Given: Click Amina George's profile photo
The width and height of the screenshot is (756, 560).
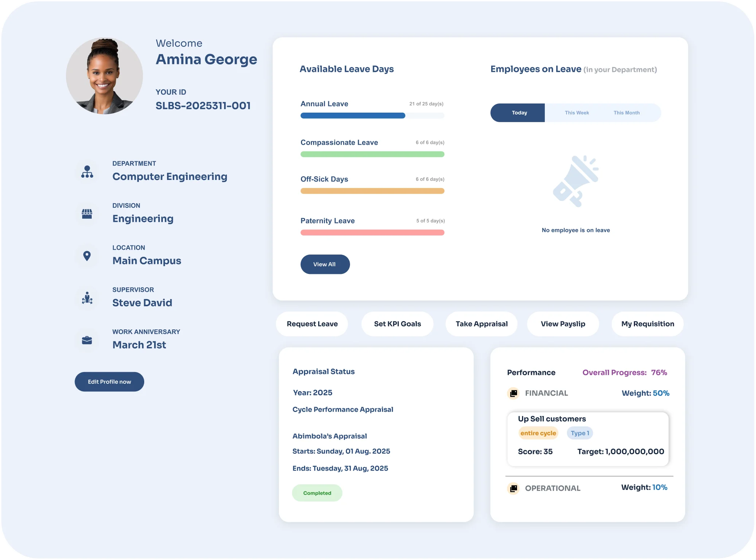Looking at the screenshot, I should pos(104,76).
